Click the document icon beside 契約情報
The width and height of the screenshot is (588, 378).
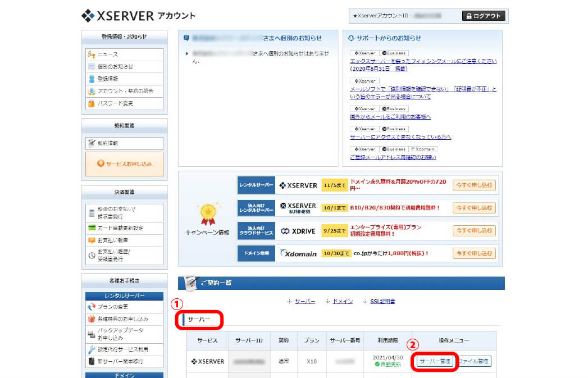92,143
